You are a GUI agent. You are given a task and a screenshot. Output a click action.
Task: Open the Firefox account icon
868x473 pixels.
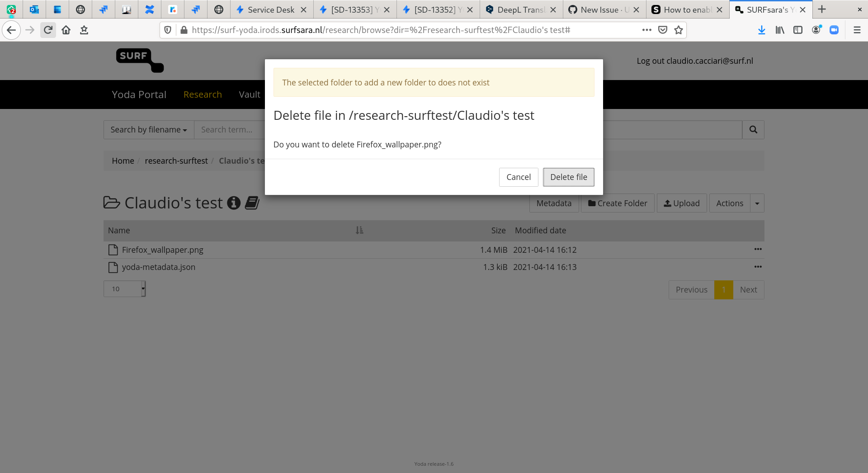click(x=816, y=30)
